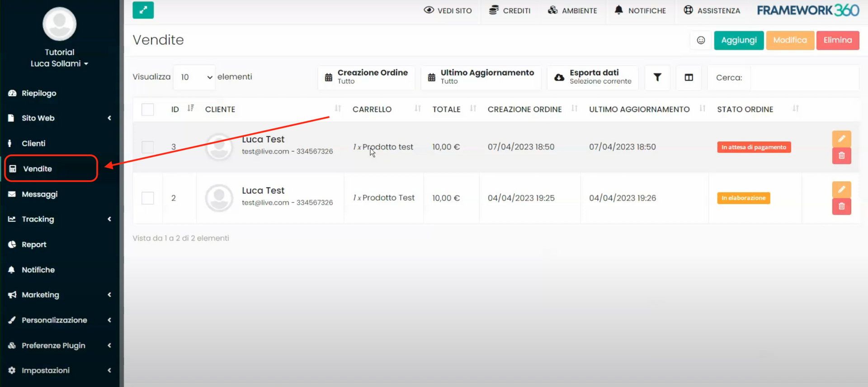This screenshot has height=387, width=868.
Task: Open the filter funnel icon
Action: [x=657, y=77]
